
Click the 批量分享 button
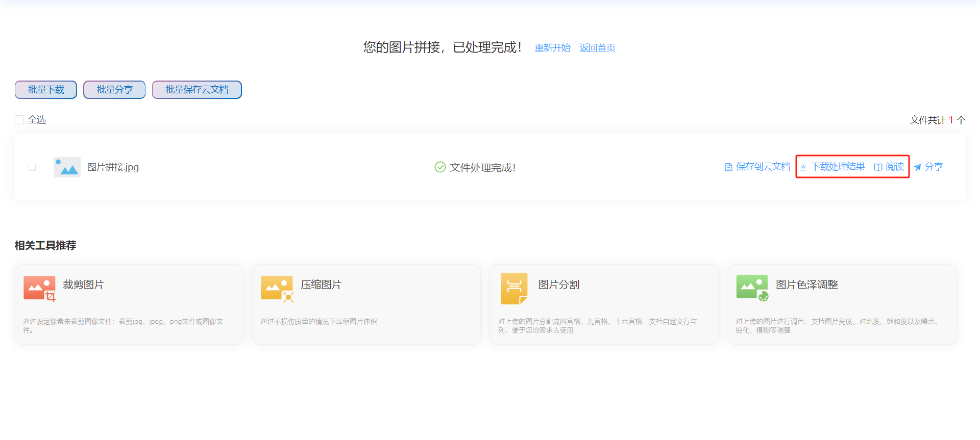(x=114, y=90)
